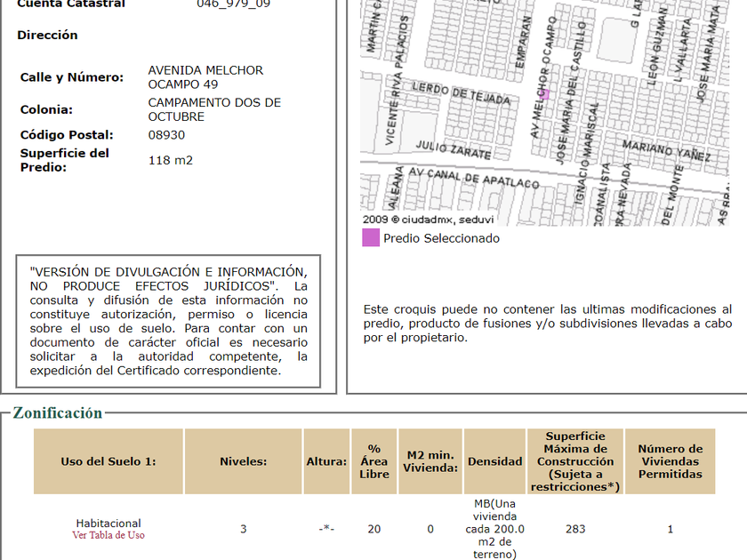Click the AV MELCHOR OCAMPO map label
The height and width of the screenshot is (560, 747).
tap(543, 77)
